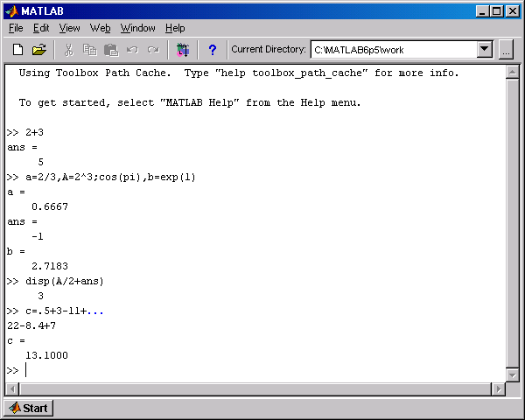
Task: Close the MATLAB window
Action: [513, 11]
